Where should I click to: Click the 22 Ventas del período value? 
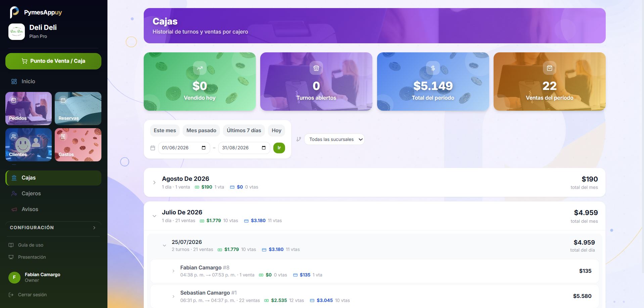550,86
